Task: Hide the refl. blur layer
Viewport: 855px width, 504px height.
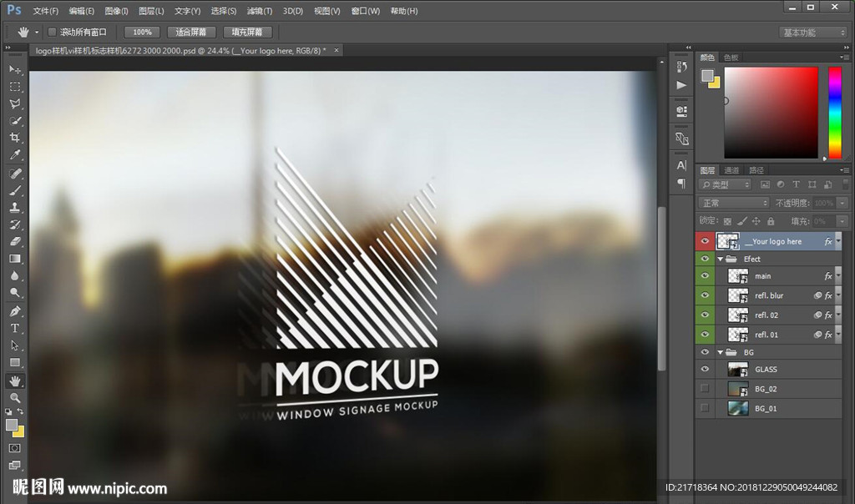Action: [x=705, y=295]
